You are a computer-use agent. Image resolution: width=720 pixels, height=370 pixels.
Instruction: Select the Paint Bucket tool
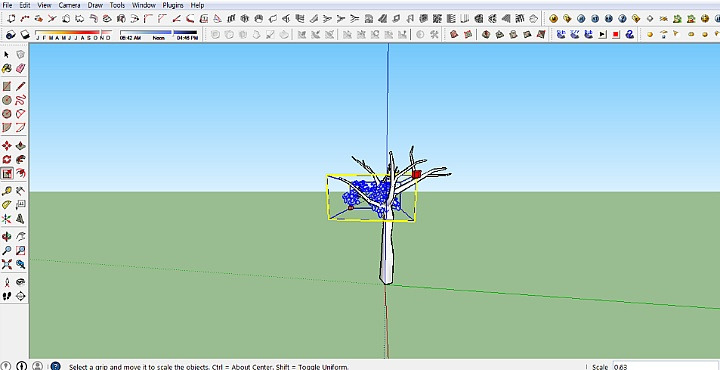click(x=6, y=68)
